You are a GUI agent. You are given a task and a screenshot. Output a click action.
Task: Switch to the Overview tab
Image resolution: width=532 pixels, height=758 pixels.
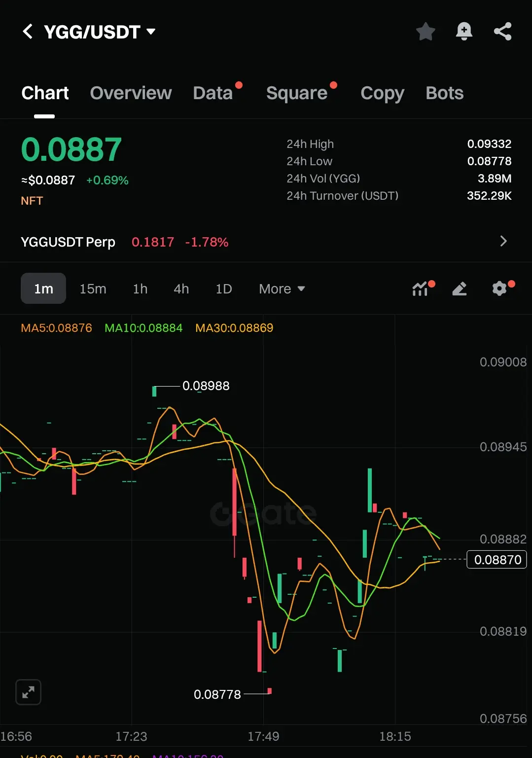[x=131, y=93]
